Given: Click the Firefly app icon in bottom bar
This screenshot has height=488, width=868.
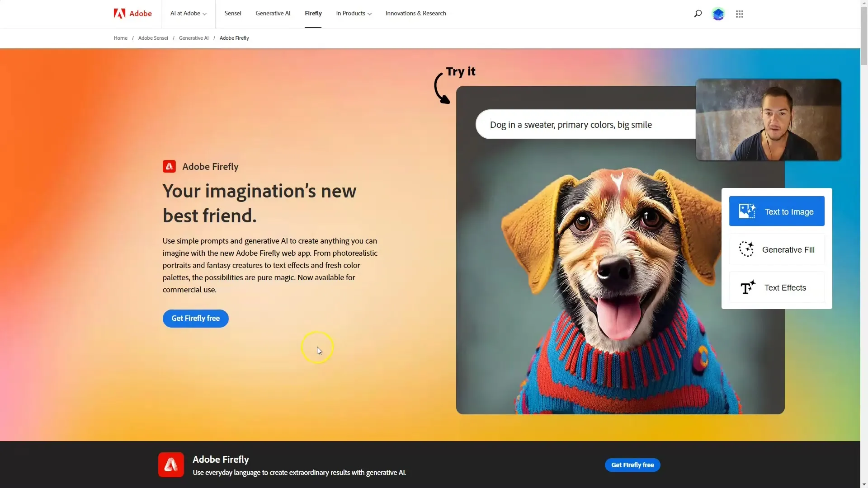Looking at the screenshot, I should click(x=171, y=465).
